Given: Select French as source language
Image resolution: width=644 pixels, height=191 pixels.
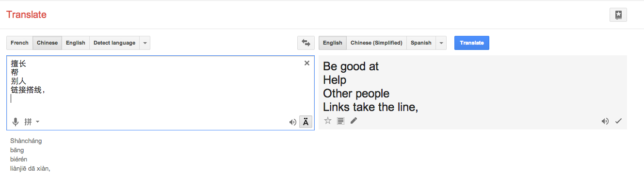Looking at the screenshot, I should [19, 43].
